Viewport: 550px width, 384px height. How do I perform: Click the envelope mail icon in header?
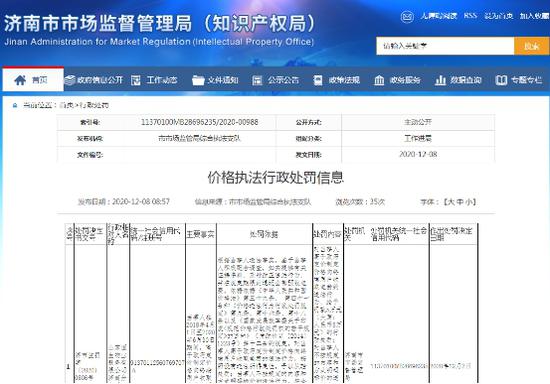pos(407,16)
